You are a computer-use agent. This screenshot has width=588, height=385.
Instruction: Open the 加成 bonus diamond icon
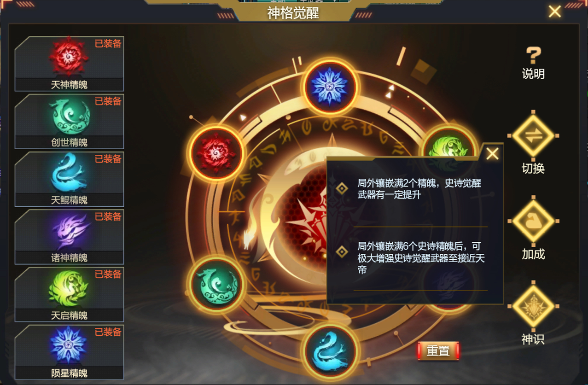click(x=533, y=222)
